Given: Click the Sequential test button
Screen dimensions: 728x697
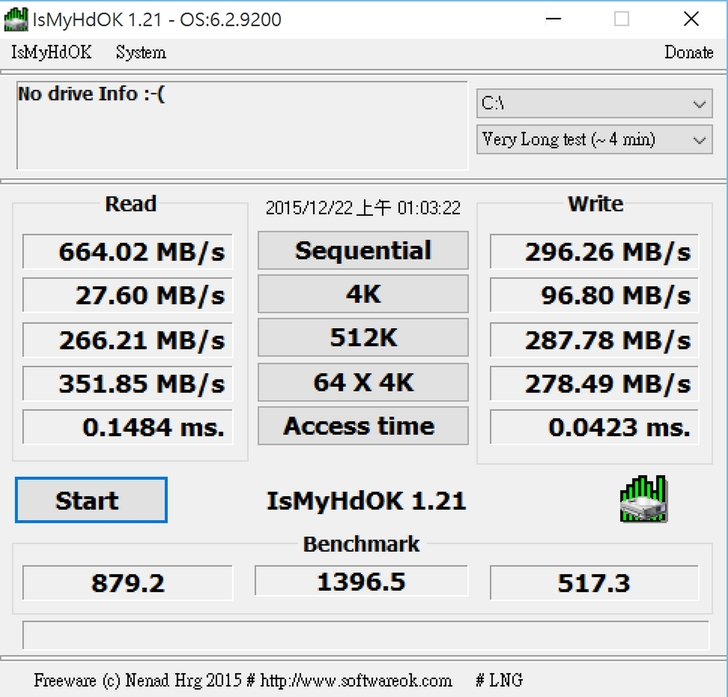Looking at the screenshot, I should [x=363, y=251].
